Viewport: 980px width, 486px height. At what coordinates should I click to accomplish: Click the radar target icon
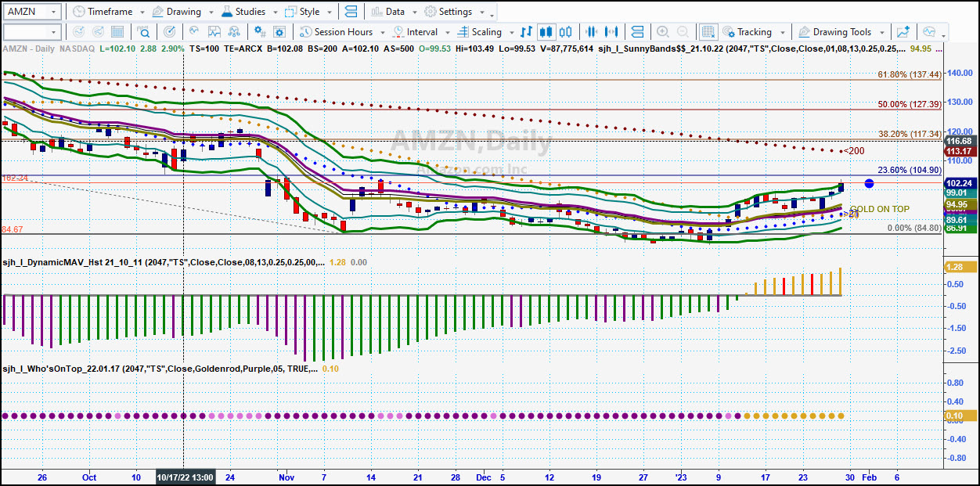pyautogui.click(x=169, y=32)
